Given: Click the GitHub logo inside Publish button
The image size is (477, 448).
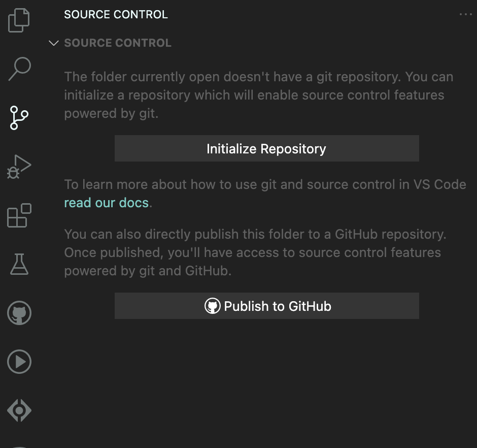Looking at the screenshot, I should [x=213, y=306].
